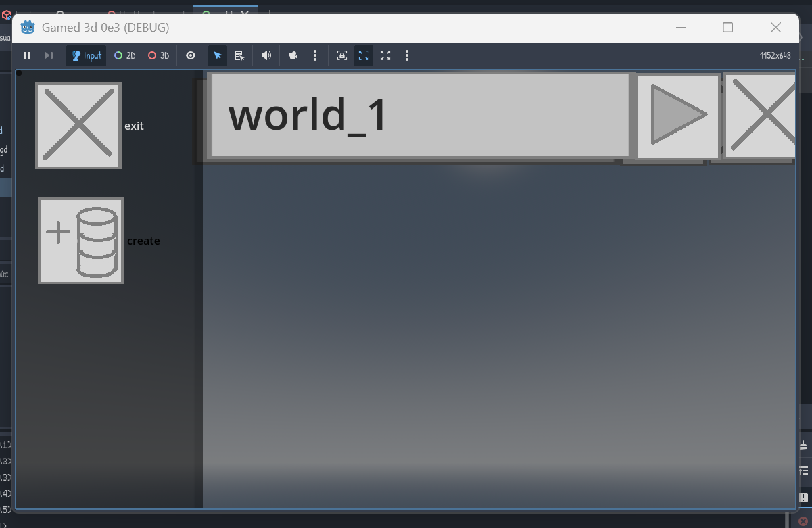Viewport: 812px width, 528px height.
Task: Click the create label text
Action: coord(143,241)
